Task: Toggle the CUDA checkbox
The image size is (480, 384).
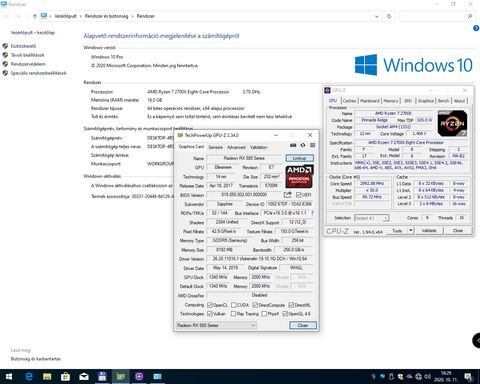Action: click(x=234, y=305)
